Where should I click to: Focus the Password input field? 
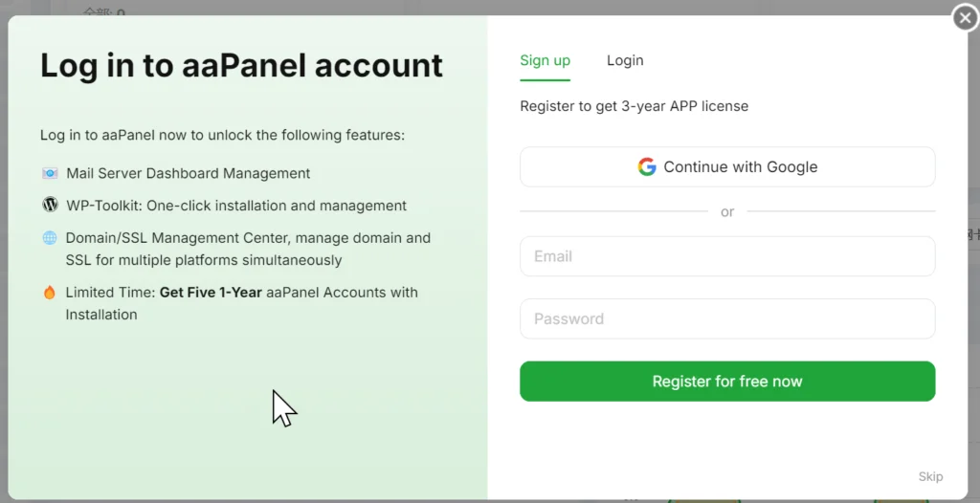(727, 318)
